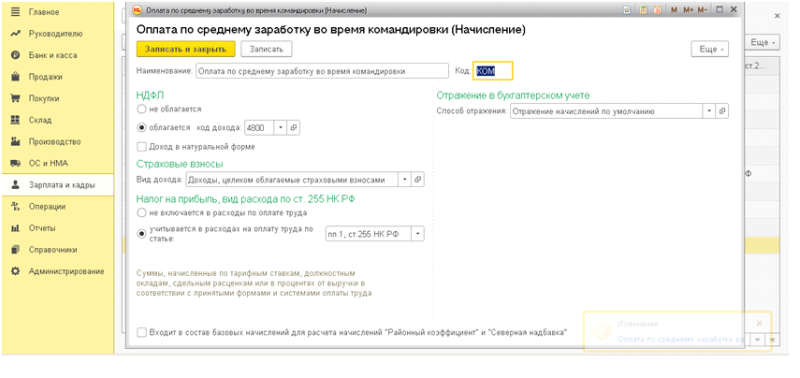
Task: Select the 'не облагается' НДФЛ radio button
Action: 141,109
